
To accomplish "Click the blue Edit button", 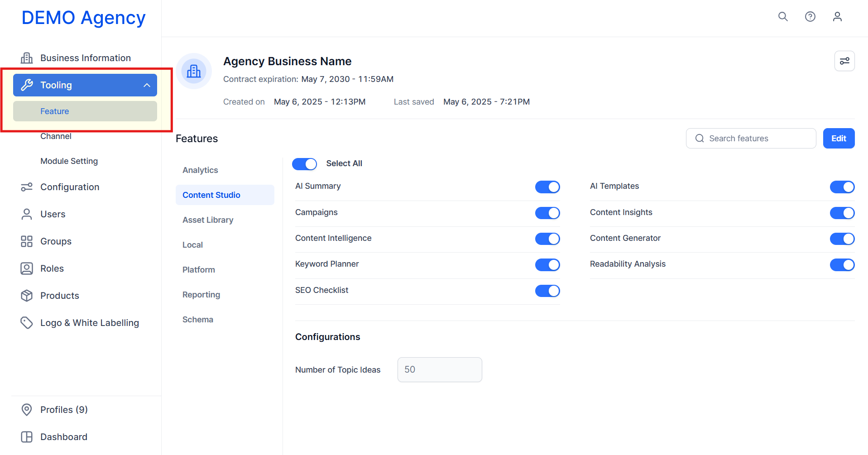I will (x=839, y=139).
